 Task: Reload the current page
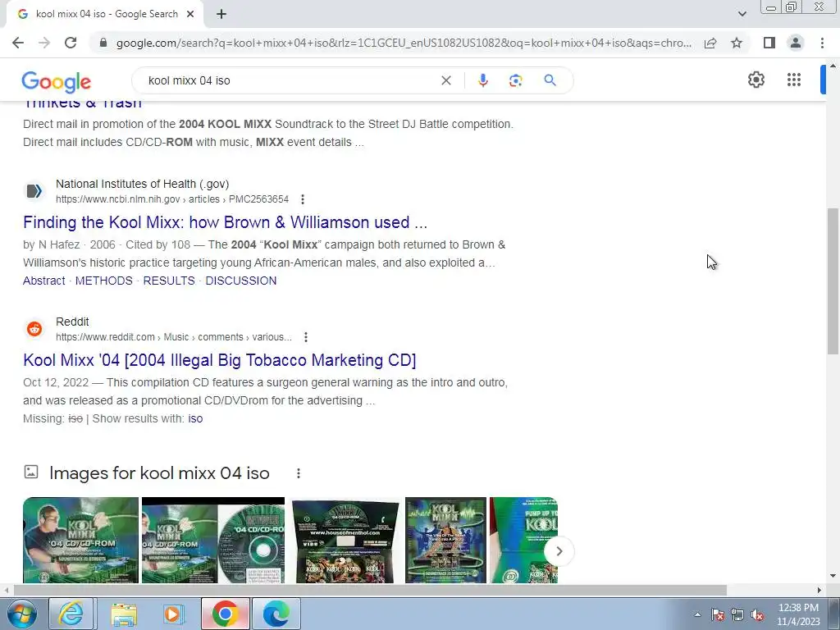pos(71,43)
